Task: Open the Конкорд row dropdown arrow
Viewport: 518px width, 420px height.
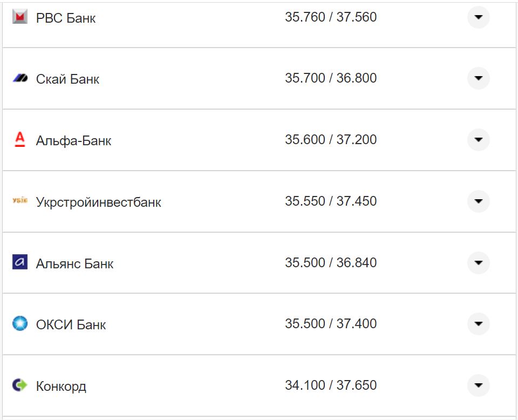Action: pos(478,385)
